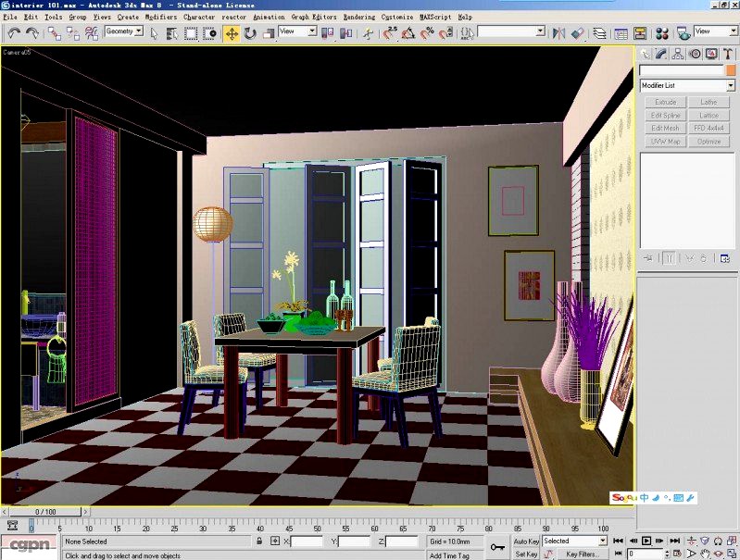Switch to the Display panel tab
This screenshot has width=740, height=560.
click(711, 54)
